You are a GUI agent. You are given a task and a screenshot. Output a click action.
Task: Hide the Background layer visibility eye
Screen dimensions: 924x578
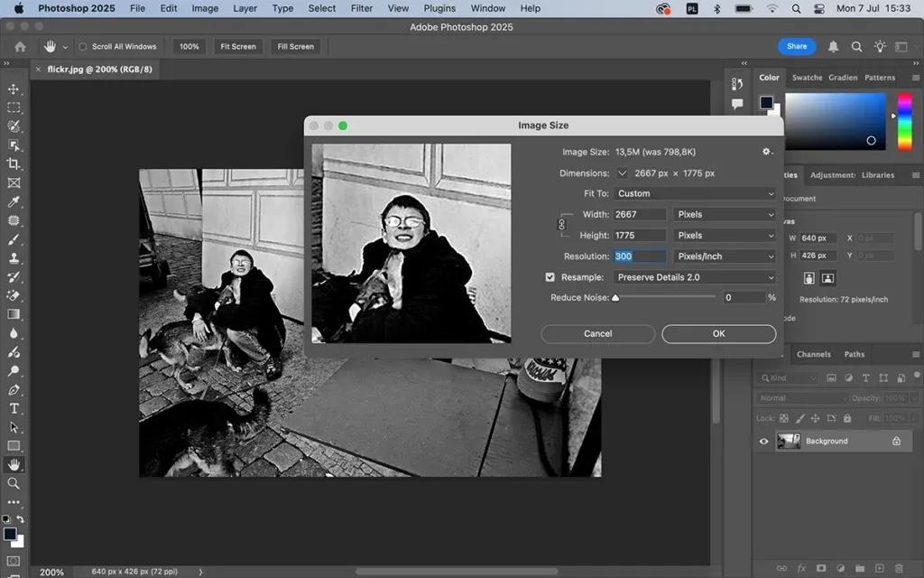pyautogui.click(x=764, y=441)
